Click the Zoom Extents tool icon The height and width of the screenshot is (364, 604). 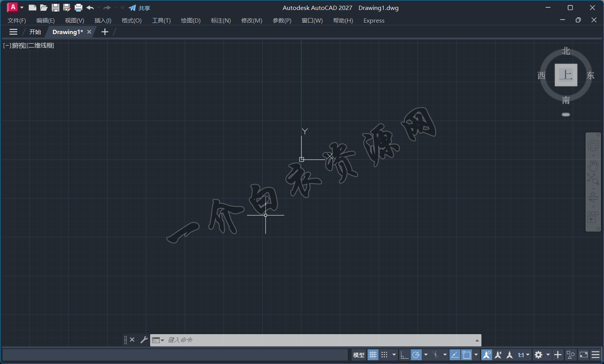tap(593, 179)
